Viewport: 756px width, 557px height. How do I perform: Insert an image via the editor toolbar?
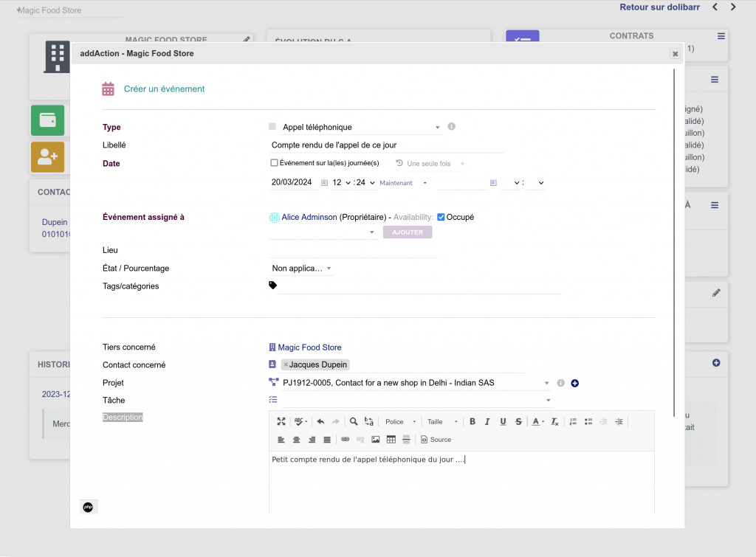[376, 440]
